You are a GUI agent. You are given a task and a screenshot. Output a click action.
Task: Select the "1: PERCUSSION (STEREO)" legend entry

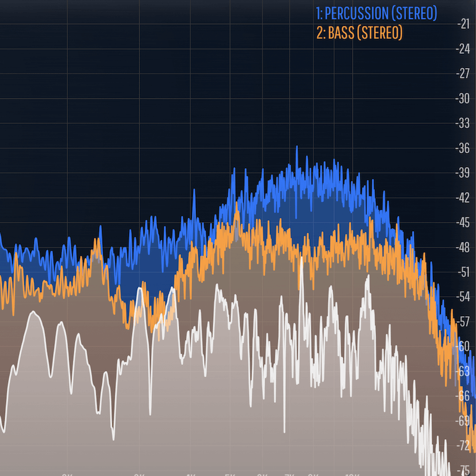point(376,13)
